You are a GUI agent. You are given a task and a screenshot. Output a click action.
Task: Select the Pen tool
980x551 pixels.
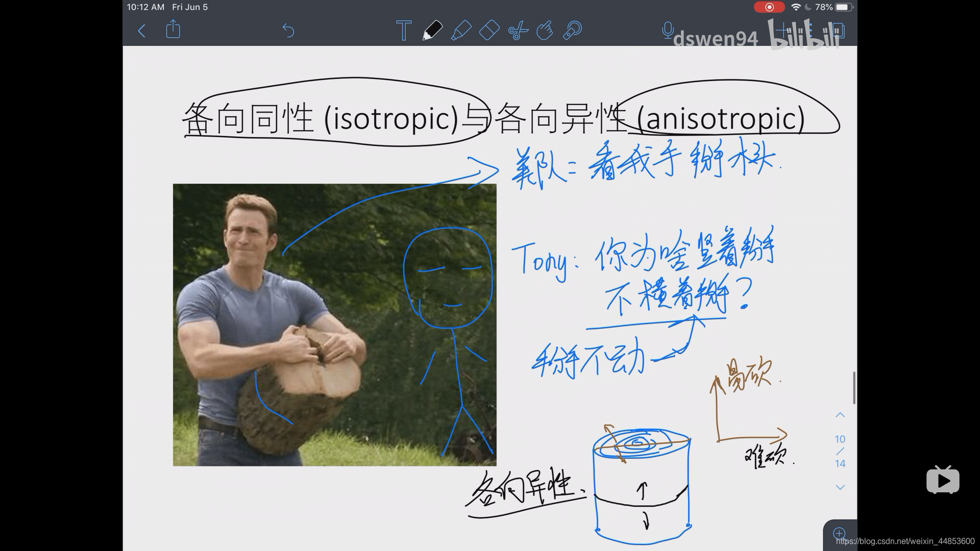pyautogui.click(x=432, y=31)
